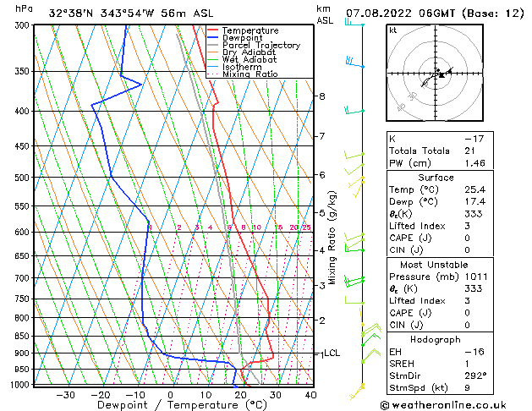This screenshot has height=411, width=532.
Task: Click the red Temperature legend line
Action: click(x=212, y=30)
